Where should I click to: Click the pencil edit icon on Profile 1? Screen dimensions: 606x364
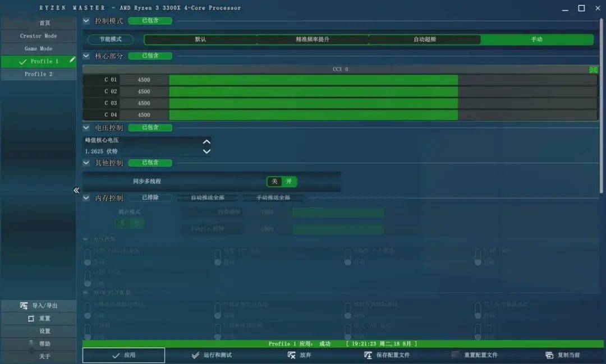pos(72,60)
